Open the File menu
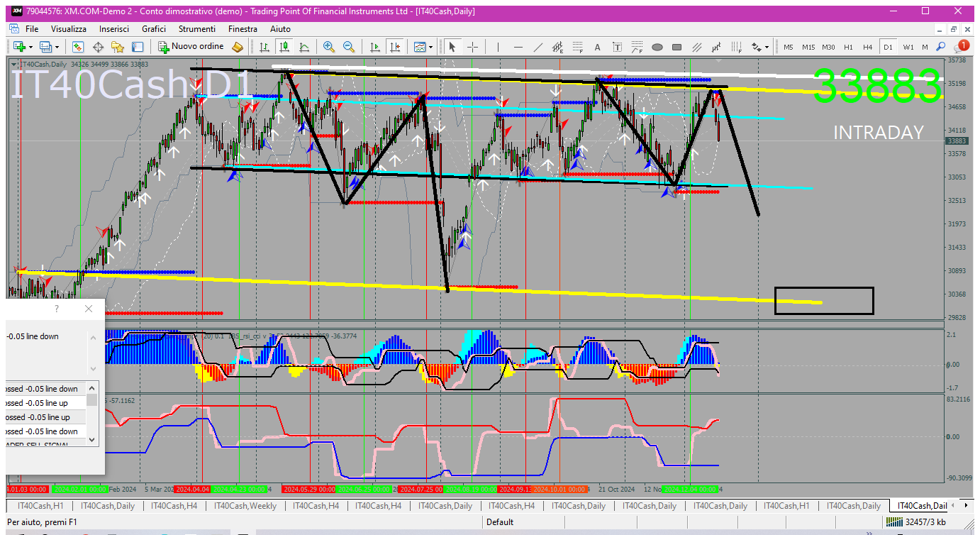The height and width of the screenshot is (535, 980). 32,28
